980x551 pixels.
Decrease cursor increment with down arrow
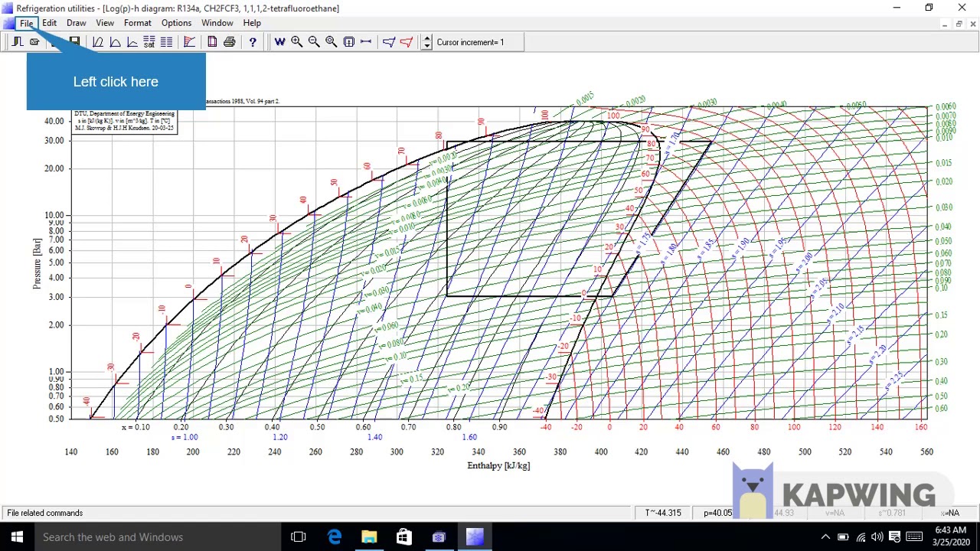(427, 47)
